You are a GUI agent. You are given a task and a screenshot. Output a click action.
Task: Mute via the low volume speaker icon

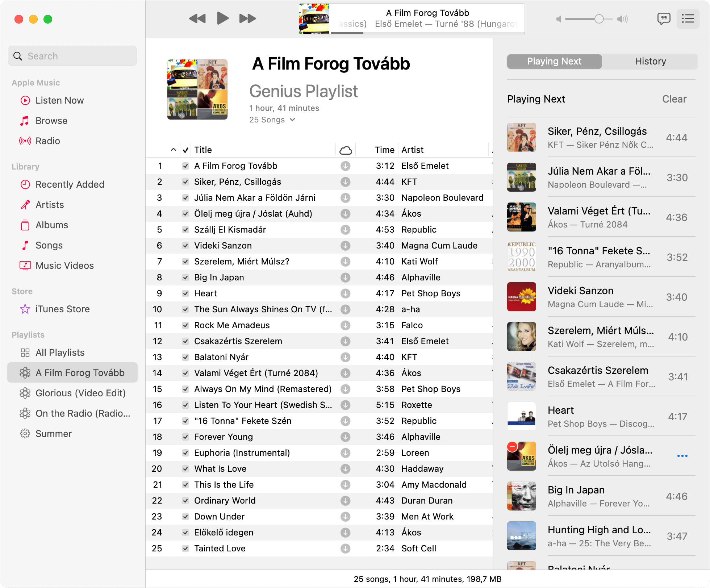559,19
